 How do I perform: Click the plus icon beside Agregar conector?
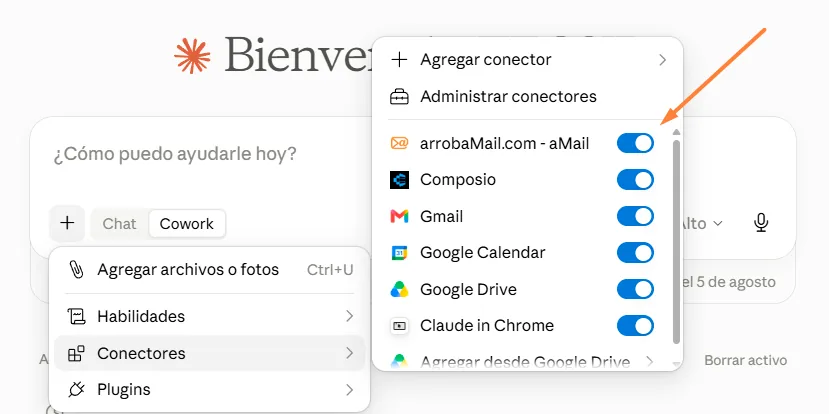click(399, 60)
